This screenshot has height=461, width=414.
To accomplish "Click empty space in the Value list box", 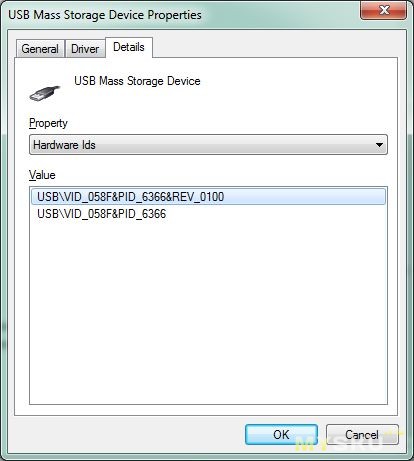I will click(x=208, y=310).
